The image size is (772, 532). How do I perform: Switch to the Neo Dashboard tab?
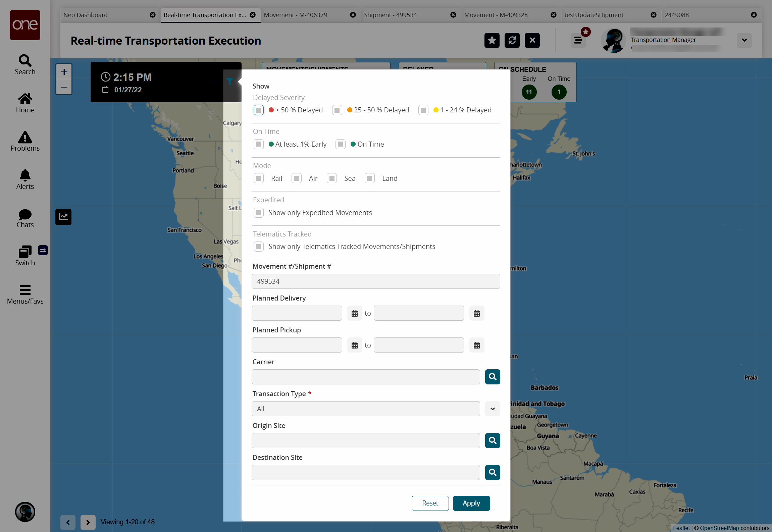[86, 15]
